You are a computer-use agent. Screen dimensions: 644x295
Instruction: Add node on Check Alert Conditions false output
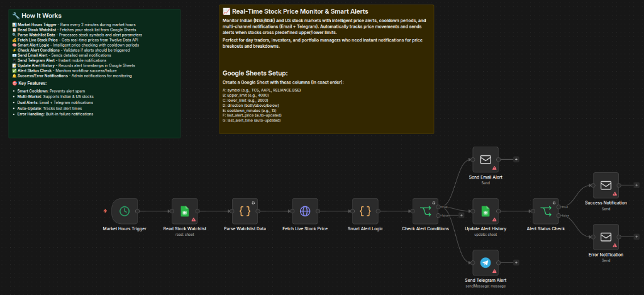461,215
